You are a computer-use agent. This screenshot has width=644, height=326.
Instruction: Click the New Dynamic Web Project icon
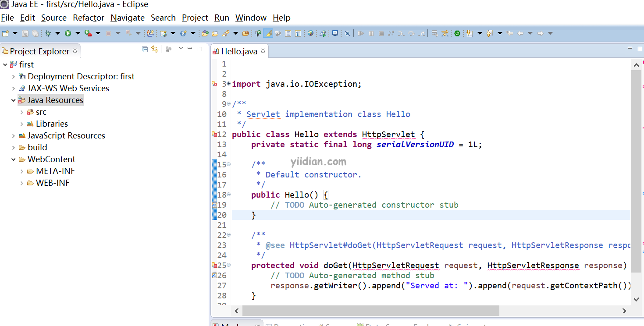(x=163, y=33)
